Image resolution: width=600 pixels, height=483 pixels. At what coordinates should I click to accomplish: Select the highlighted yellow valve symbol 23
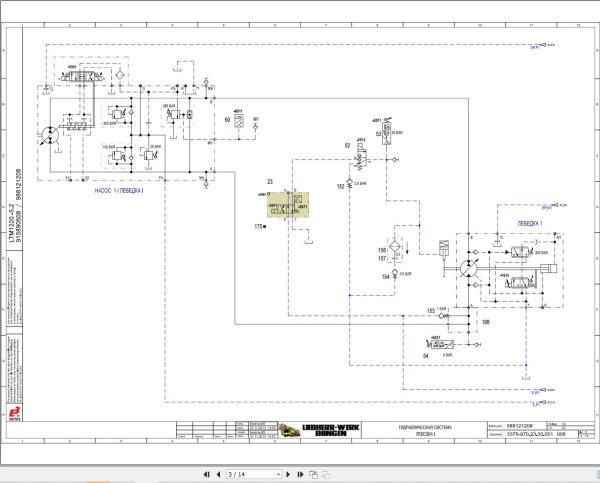[288, 205]
